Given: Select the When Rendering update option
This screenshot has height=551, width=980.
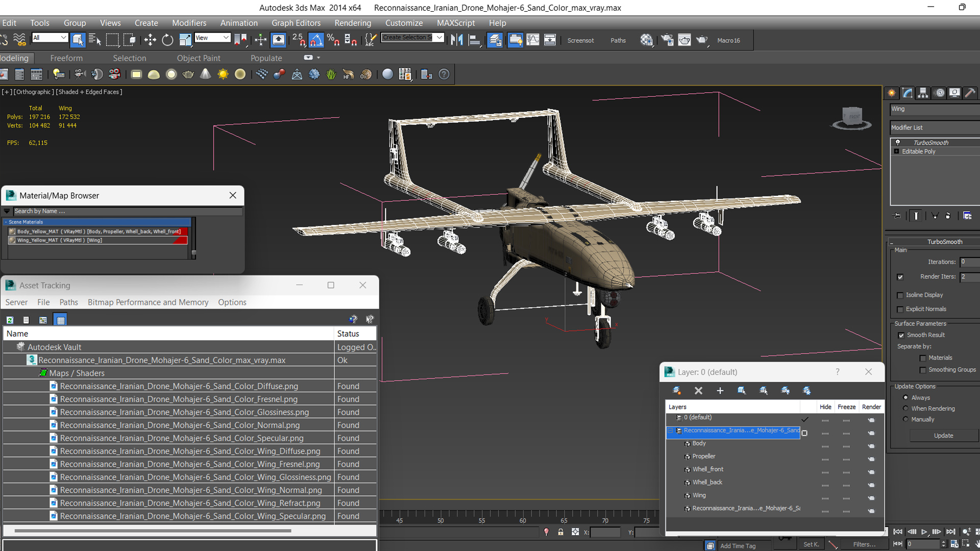Looking at the screenshot, I should pos(905,408).
